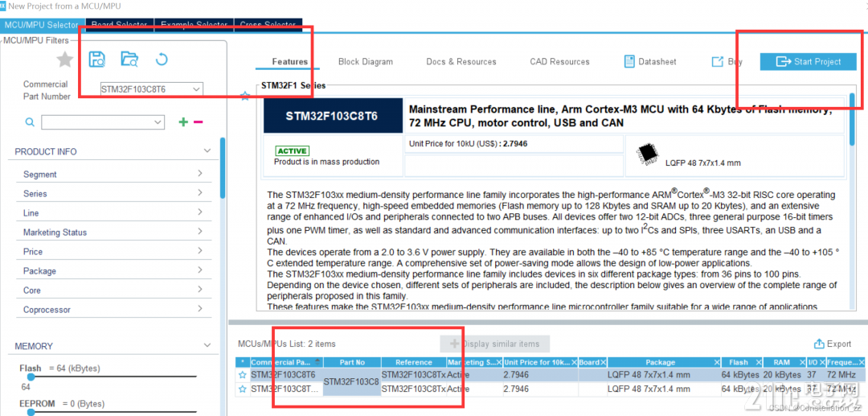868x416 pixels.
Task: Click the filters panel vertical scrollbar
Action: [x=223, y=168]
